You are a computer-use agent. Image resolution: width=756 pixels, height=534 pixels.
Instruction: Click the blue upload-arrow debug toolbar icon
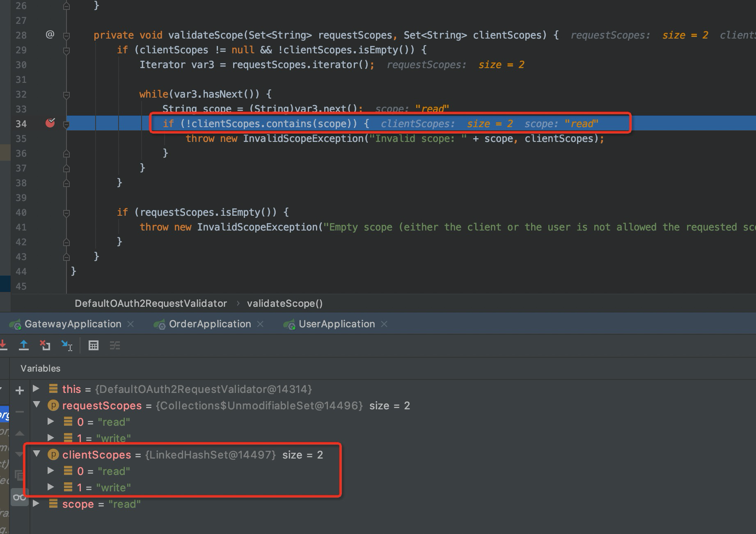pos(24,345)
